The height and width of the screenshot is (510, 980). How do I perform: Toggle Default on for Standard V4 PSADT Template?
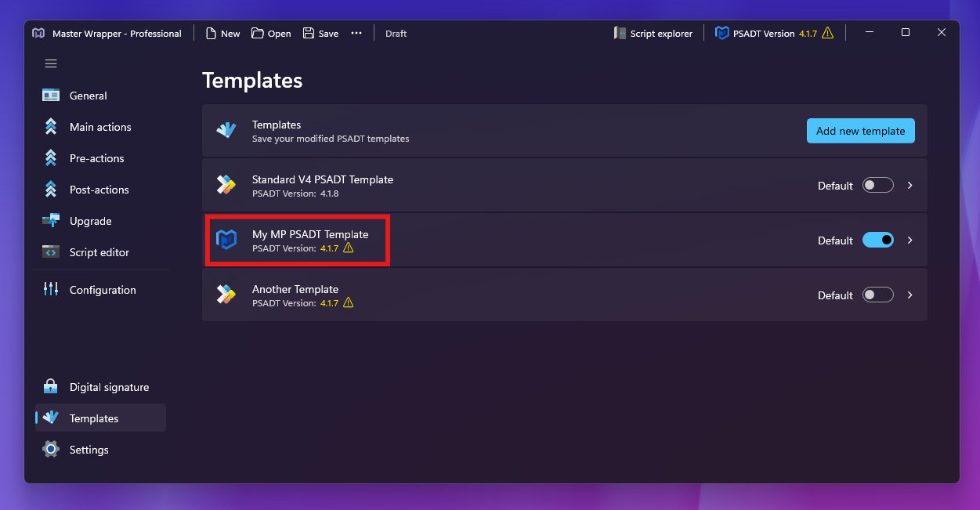tap(877, 185)
